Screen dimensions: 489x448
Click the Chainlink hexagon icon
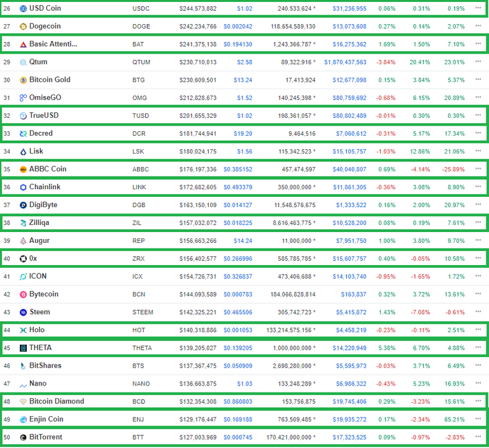23,187
